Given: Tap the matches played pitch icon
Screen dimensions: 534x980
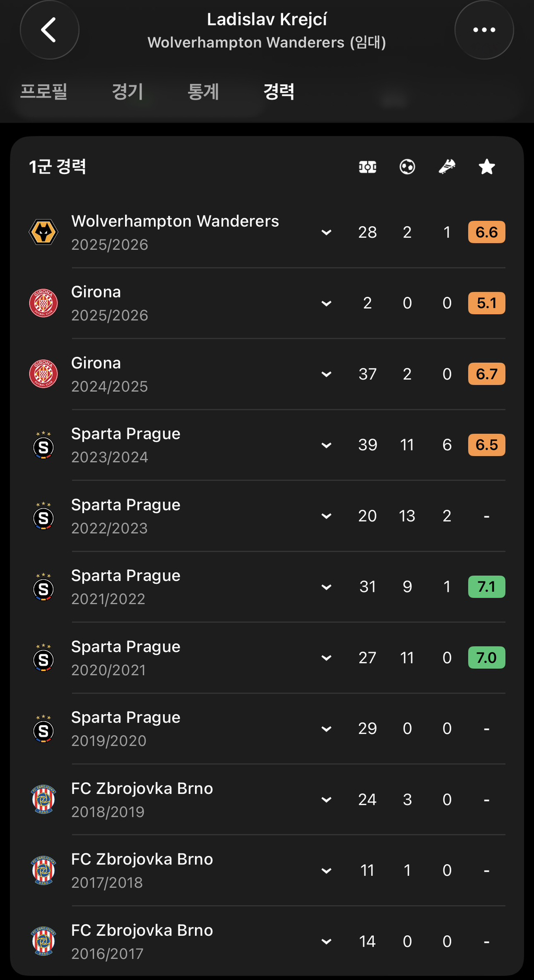Looking at the screenshot, I should pos(368,167).
